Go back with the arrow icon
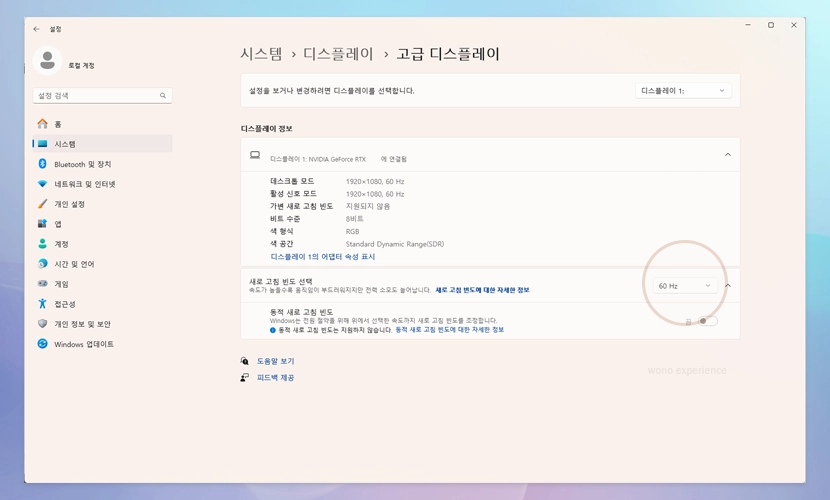 tap(36, 29)
